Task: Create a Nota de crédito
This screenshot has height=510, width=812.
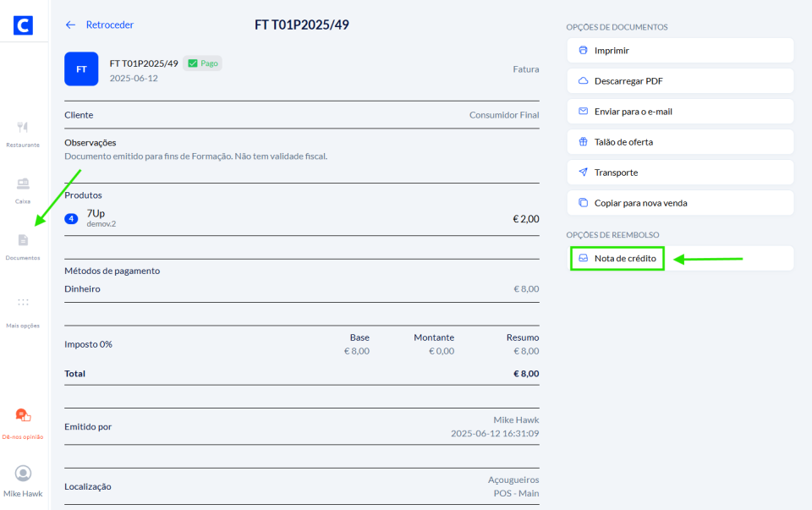Action: point(617,258)
